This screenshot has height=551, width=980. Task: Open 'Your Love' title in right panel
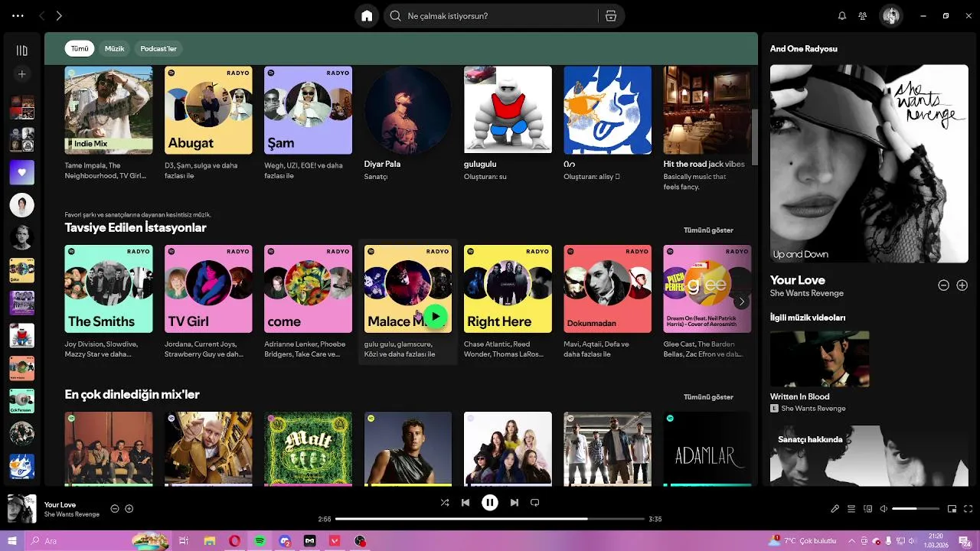pos(798,280)
